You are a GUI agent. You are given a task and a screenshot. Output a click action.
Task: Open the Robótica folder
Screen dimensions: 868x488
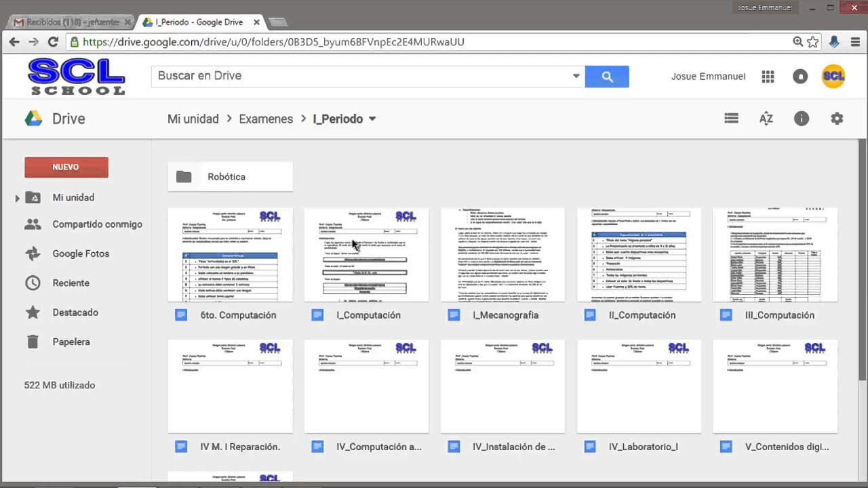click(x=231, y=177)
